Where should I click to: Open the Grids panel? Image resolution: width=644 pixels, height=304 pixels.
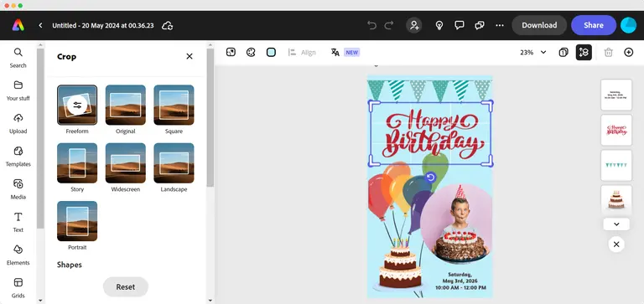point(18,287)
